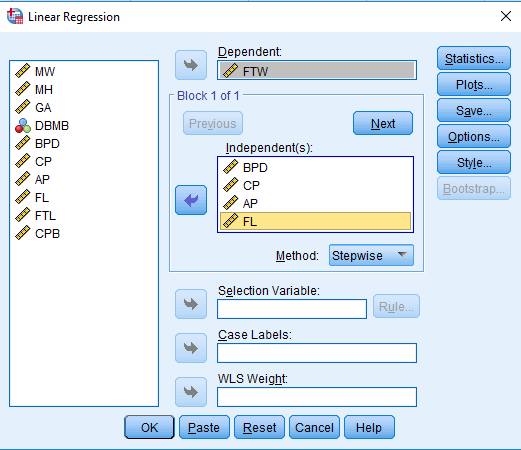This screenshot has width=521, height=450.
Task: Click the arrow button for WLS Weight
Action: click(x=191, y=392)
